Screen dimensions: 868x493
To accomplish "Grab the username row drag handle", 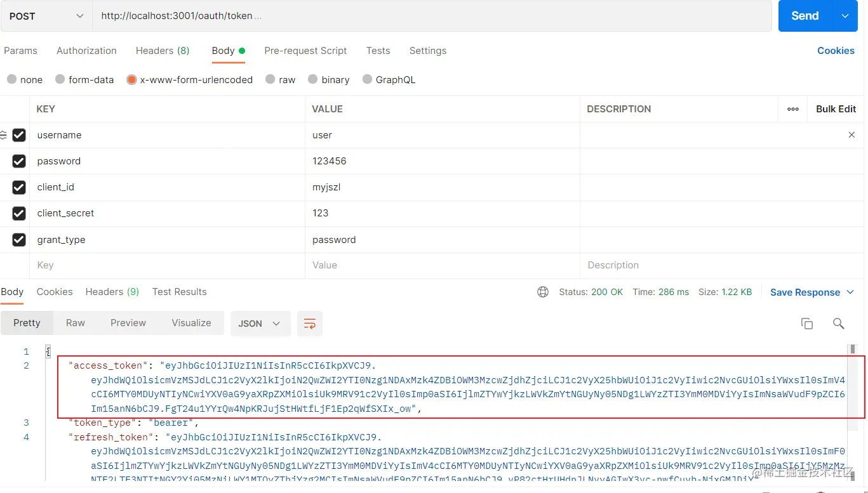I will (x=3, y=135).
